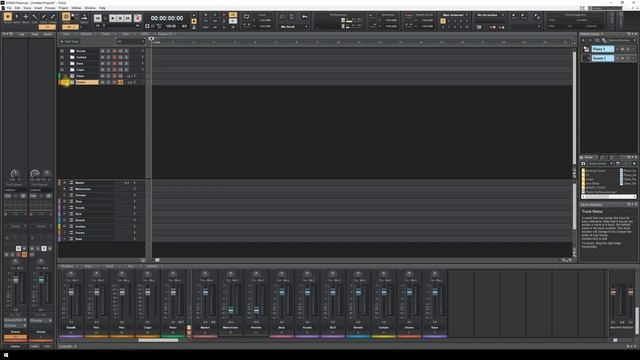The image size is (640, 360).
Task: Click the Vocals folder icon
Action: tap(72, 51)
